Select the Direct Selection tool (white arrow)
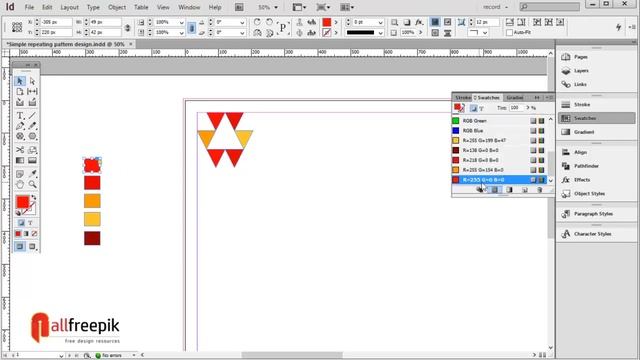The height and width of the screenshot is (360, 640). coord(32,81)
